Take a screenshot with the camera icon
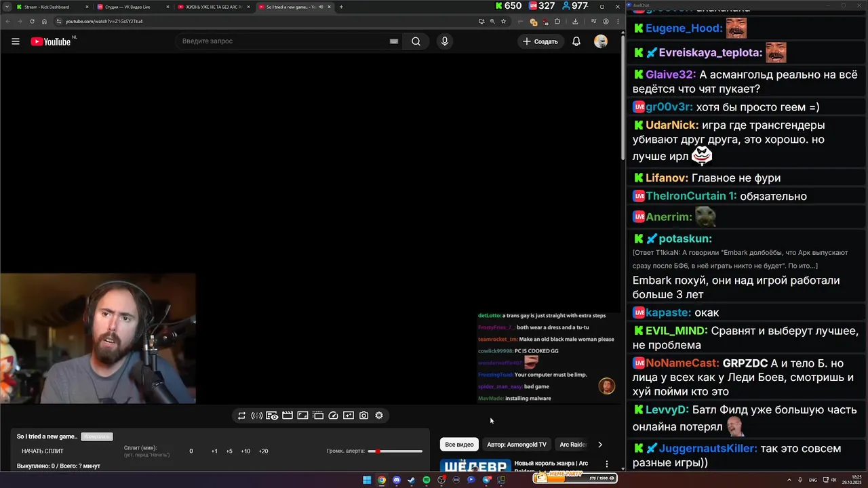The width and height of the screenshot is (868, 488). click(x=363, y=415)
